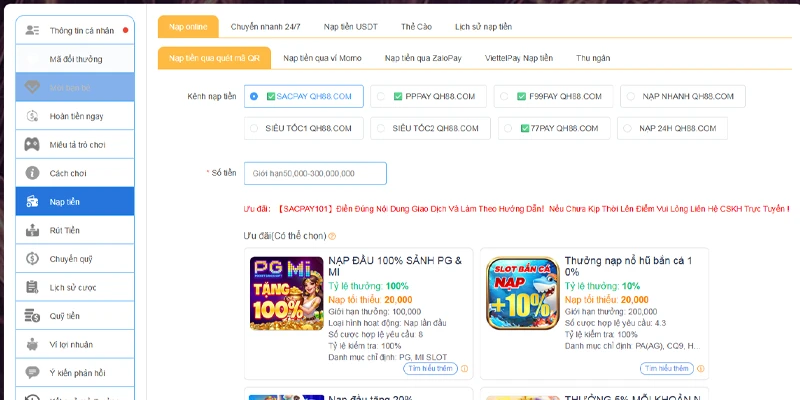Image resolution: width=800 pixels, height=400 pixels.
Task: Switch to the Nạp online tab
Action: (x=188, y=27)
